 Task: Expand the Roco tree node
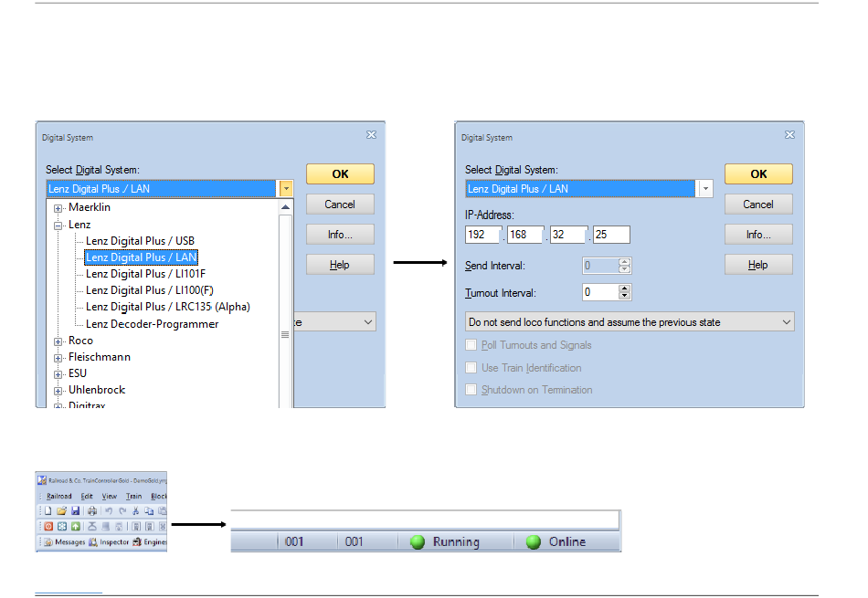click(x=58, y=341)
